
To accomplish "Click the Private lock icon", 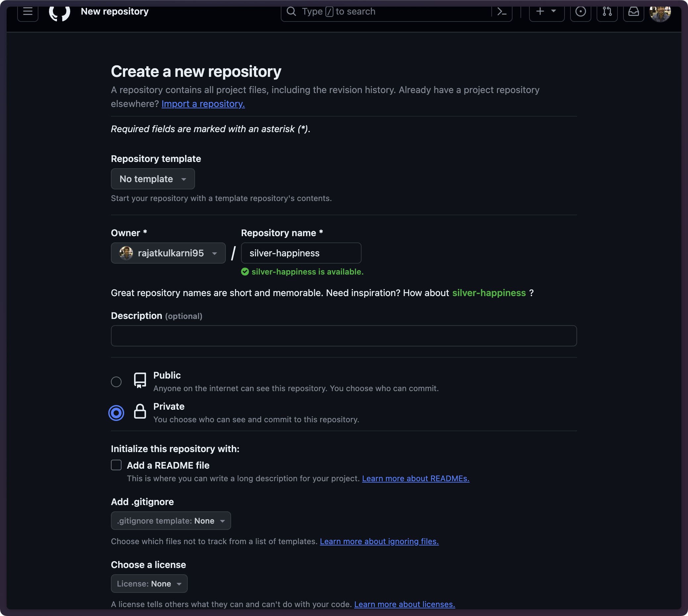I will tap(140, 412).
